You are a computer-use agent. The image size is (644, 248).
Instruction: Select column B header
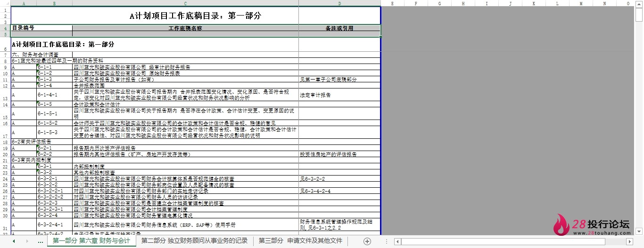point(54,3)
